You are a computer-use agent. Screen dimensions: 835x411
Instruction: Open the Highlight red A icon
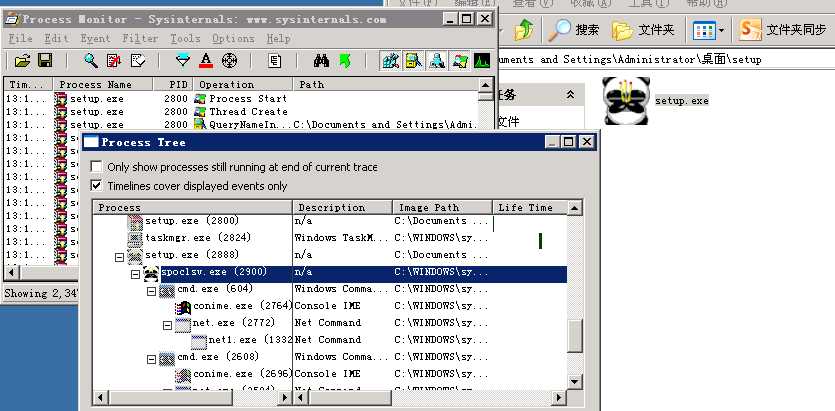click(206, 61)
